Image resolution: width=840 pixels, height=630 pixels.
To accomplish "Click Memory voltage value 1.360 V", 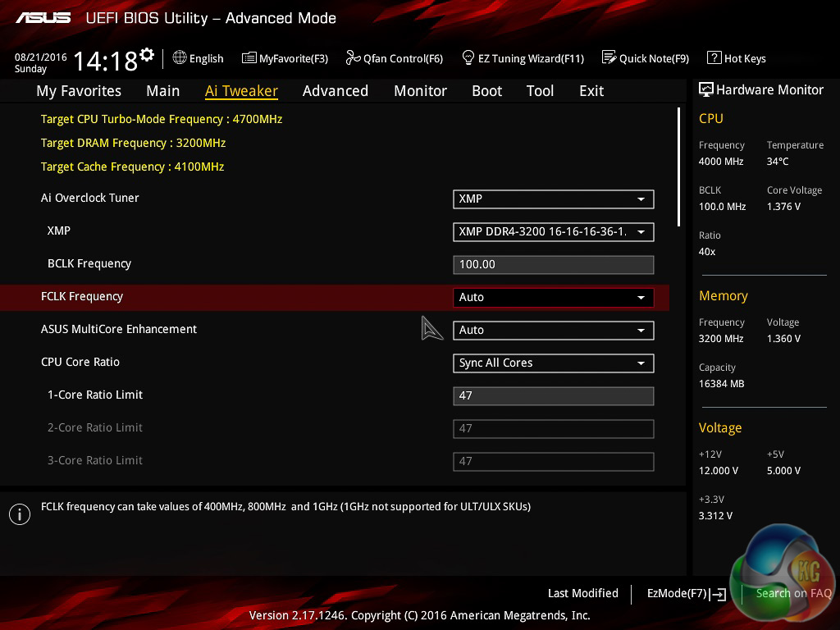I will [783, 339].
